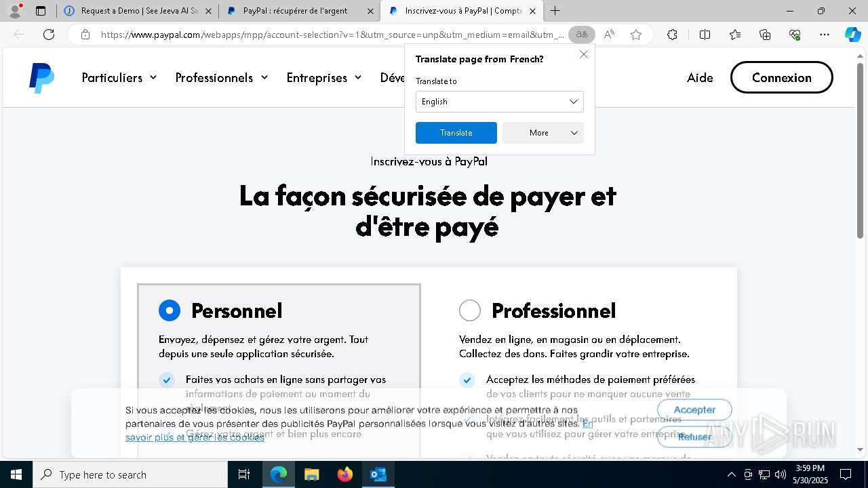The width and height of the screenshot is (868, 488).
Task: Expand Professionnels navigation menu
Action: [222, 77]
